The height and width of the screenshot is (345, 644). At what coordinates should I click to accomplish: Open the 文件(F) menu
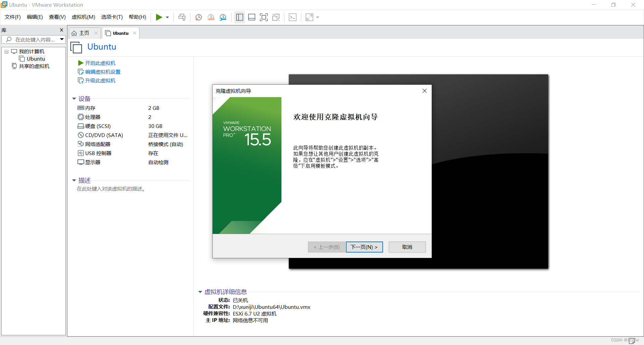point(13,17)
